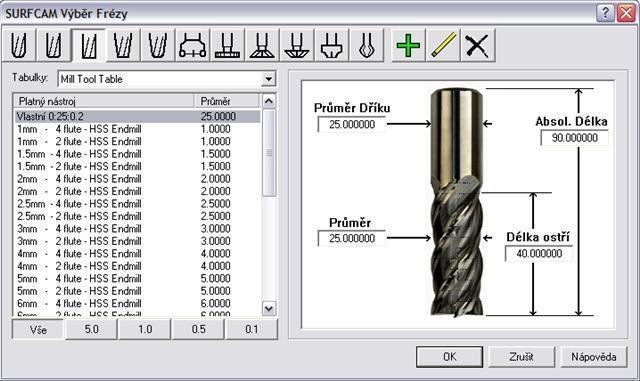Select the tapered endmill tool type icon
Viewport: 640px width, 381px height.
point(123,45)
